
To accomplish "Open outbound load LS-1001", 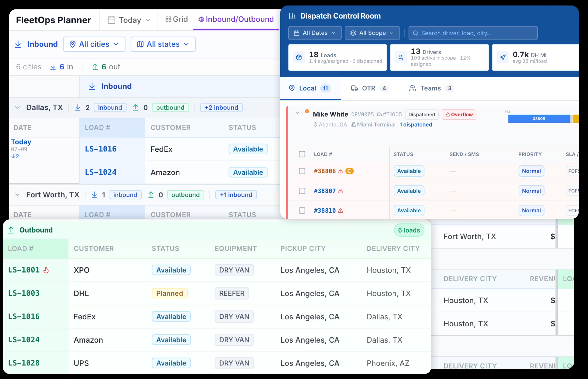I will pyautogui.click(x=24, y=270).
